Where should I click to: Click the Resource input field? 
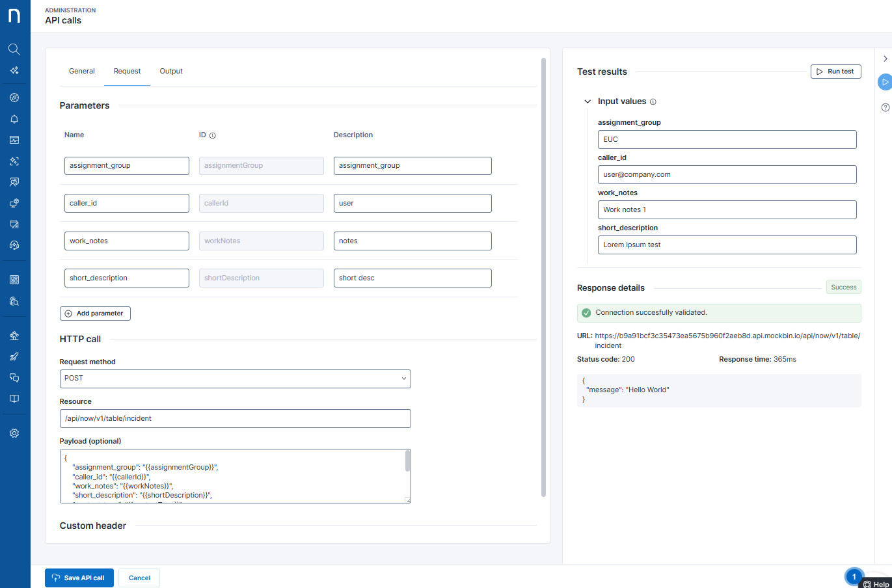click(x=235, y=418)
